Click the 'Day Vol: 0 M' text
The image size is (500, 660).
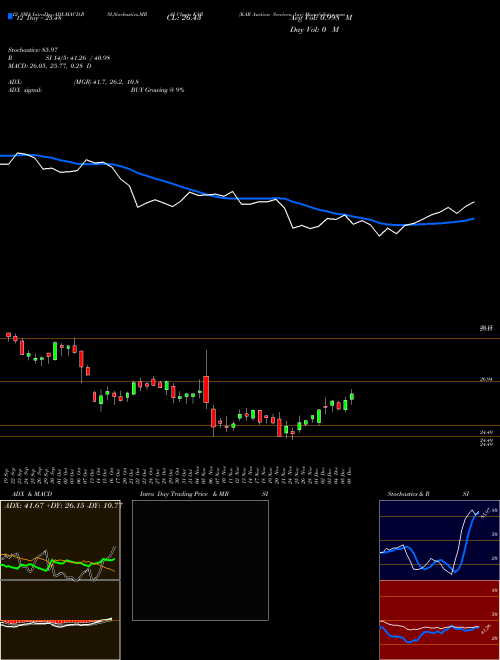tap(314, 30)
